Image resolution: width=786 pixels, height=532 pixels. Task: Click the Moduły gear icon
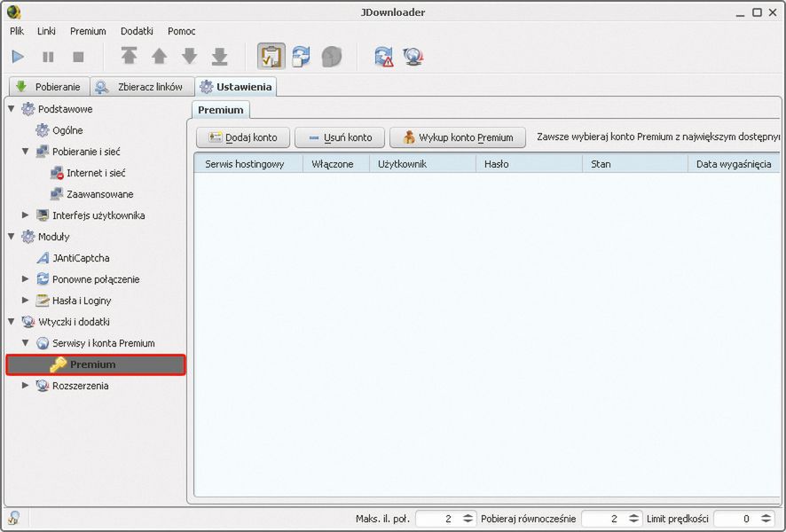(28, 237)
